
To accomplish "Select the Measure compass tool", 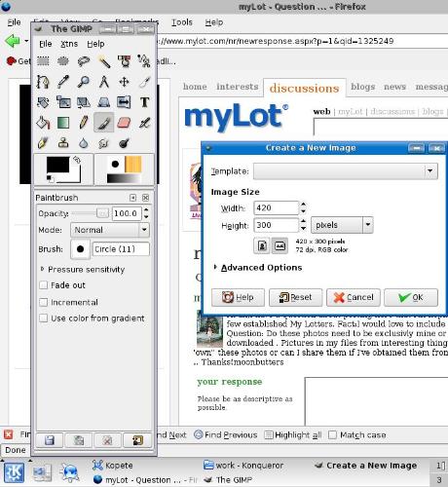I will [x=104, y=82].
